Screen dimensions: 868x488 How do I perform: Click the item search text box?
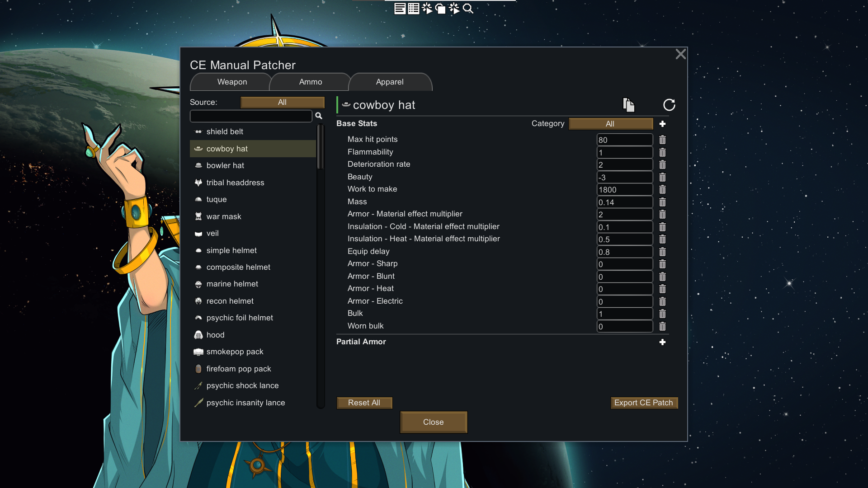251,116
